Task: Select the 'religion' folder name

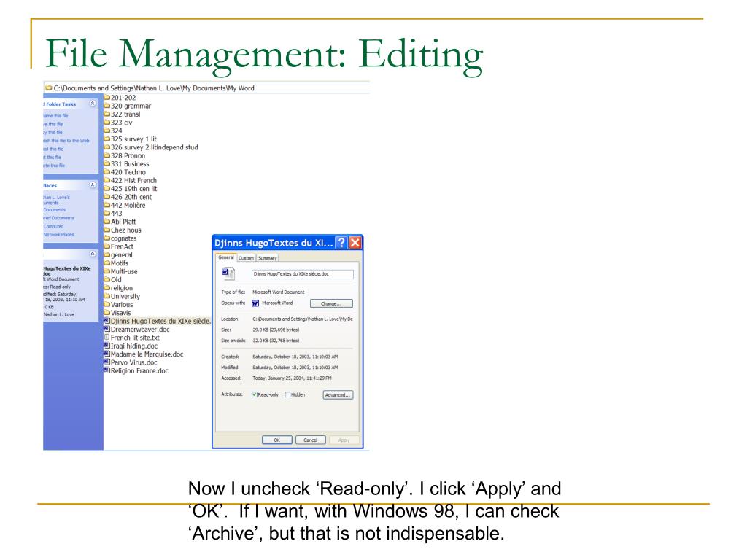Action: [x=122, y=288]
